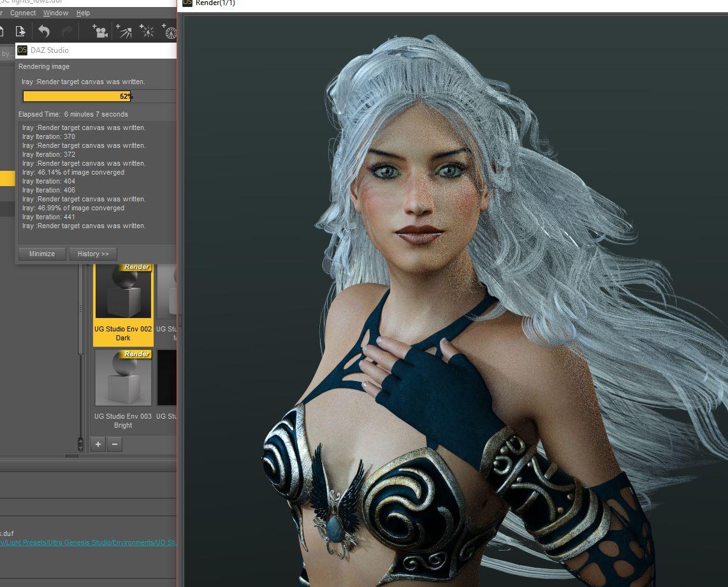The width and height of the screenshot is (728, 587).
Task: Open the Light Presets environment file link
Action: 88,542
